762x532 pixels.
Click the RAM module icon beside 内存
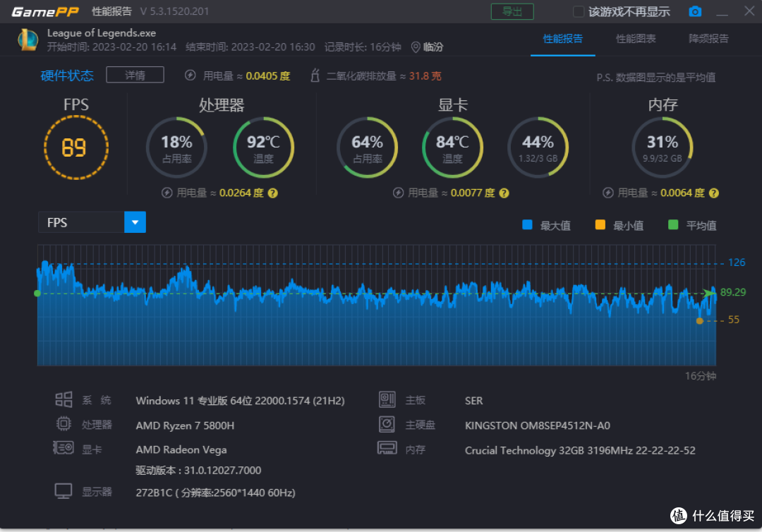click(387, 448)
